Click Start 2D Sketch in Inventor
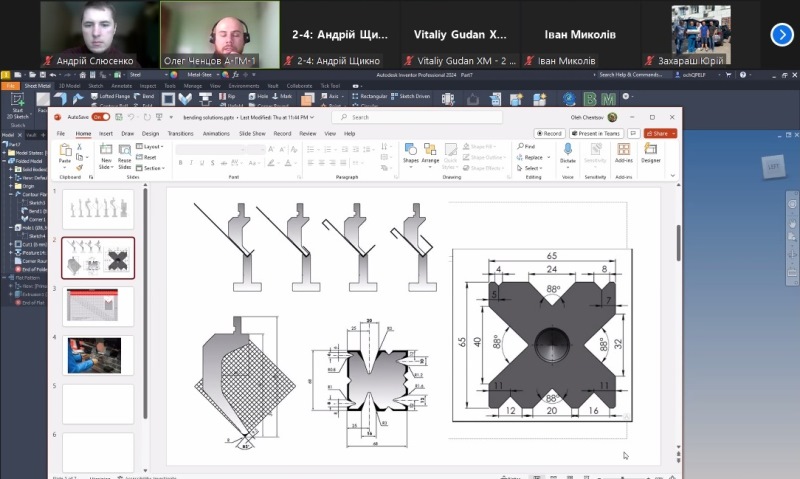This screenshot has width=800, height=479. (x=17, y=106)
